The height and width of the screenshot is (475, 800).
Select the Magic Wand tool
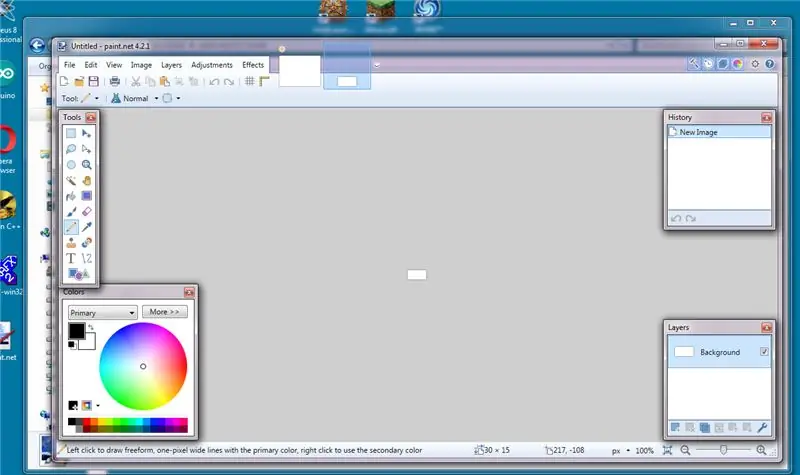(71, 181)
